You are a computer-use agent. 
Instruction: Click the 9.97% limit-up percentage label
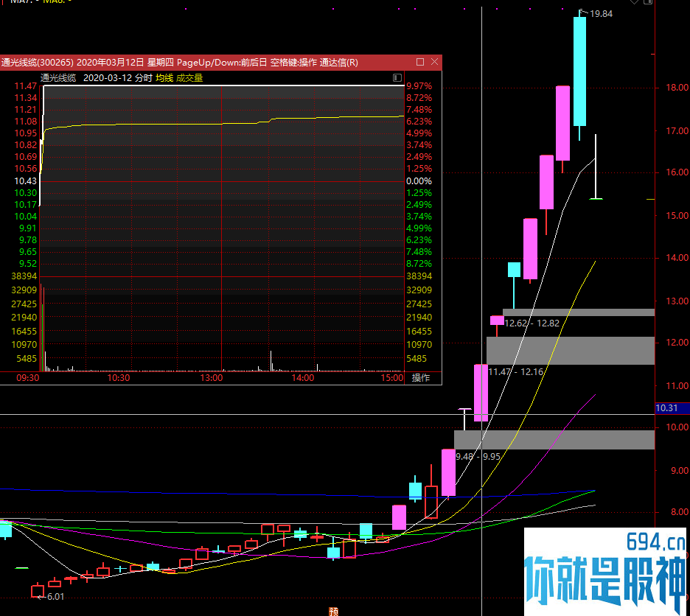coord(419,85)
